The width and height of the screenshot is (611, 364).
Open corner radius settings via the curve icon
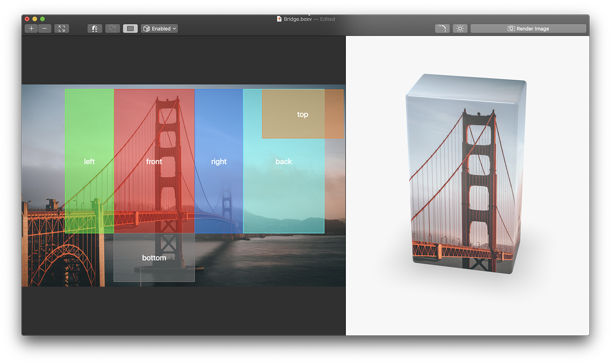[x=442, y=29]
